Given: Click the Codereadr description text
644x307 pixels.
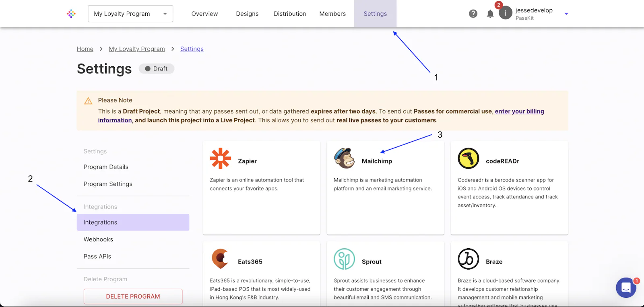Looking at the screenshot, I should pyautogui.click(x=508, y=193).
